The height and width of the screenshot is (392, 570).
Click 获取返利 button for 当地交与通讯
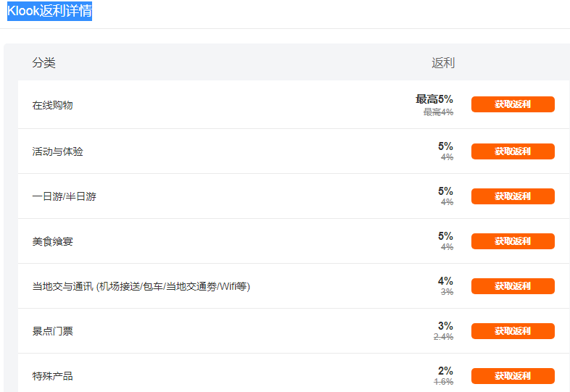click(513, 286)
